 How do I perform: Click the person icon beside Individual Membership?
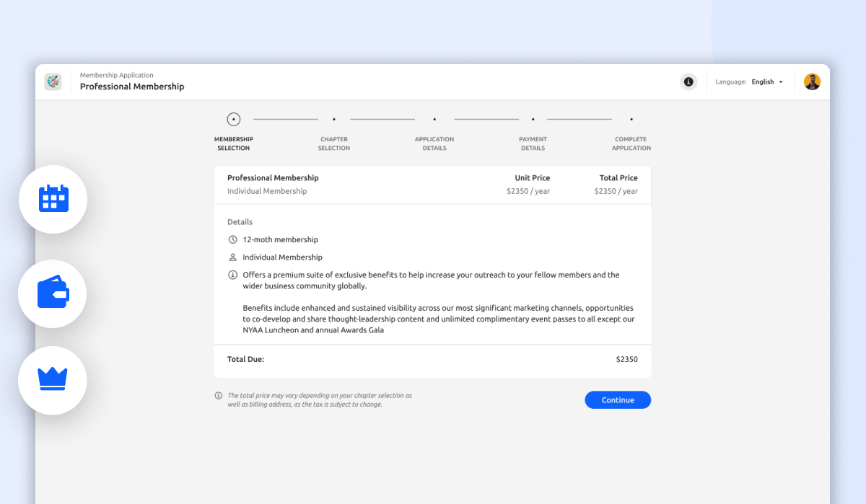click(x=232, y=257)
